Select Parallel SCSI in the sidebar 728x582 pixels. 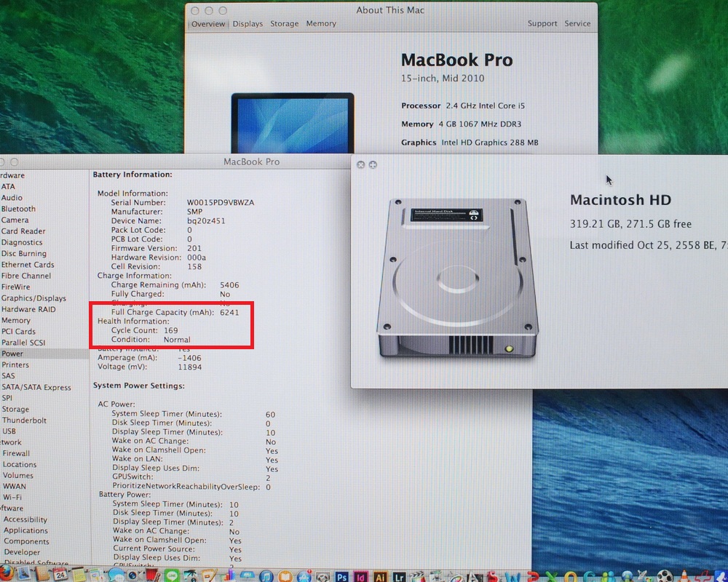point(23,343)
